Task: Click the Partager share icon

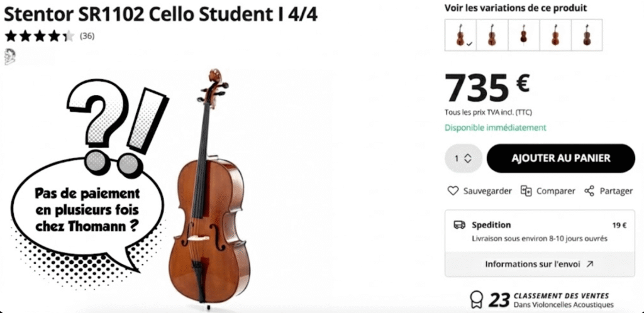Action: tap(589, 190)
